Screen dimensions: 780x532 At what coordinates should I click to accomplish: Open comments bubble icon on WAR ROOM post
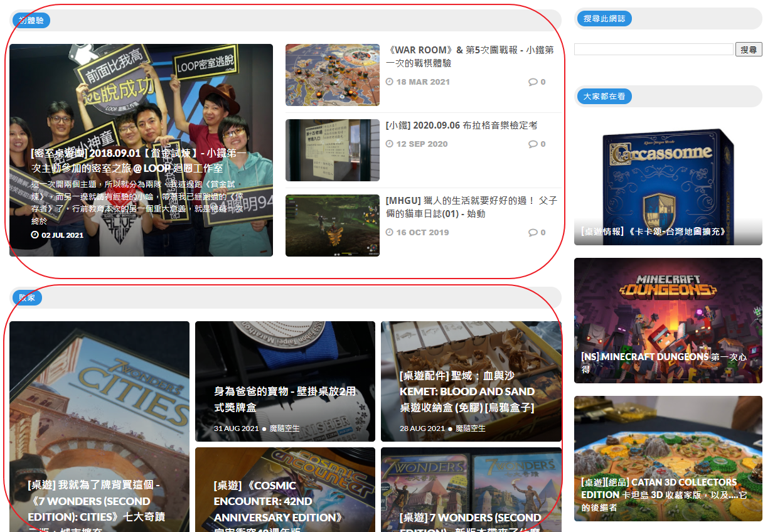[x=533, y=82]
